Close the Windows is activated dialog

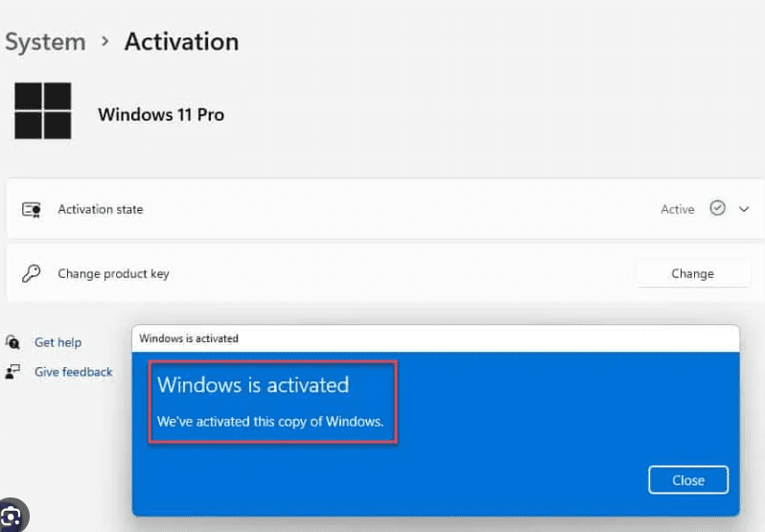click(687, 480)
